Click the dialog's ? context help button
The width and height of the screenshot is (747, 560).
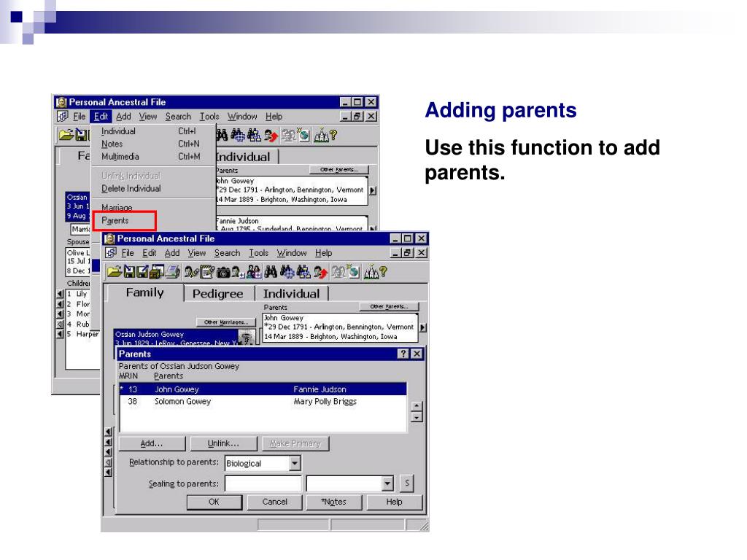tap(403, 354)
